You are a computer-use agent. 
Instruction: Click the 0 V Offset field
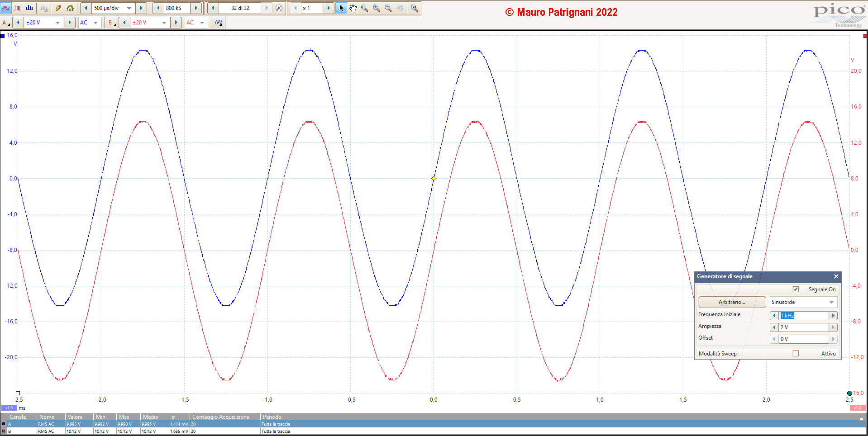(803, 339)
